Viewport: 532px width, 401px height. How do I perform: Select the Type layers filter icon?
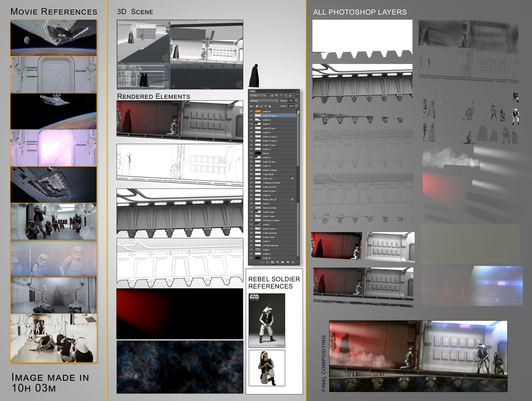pos(281,95)
